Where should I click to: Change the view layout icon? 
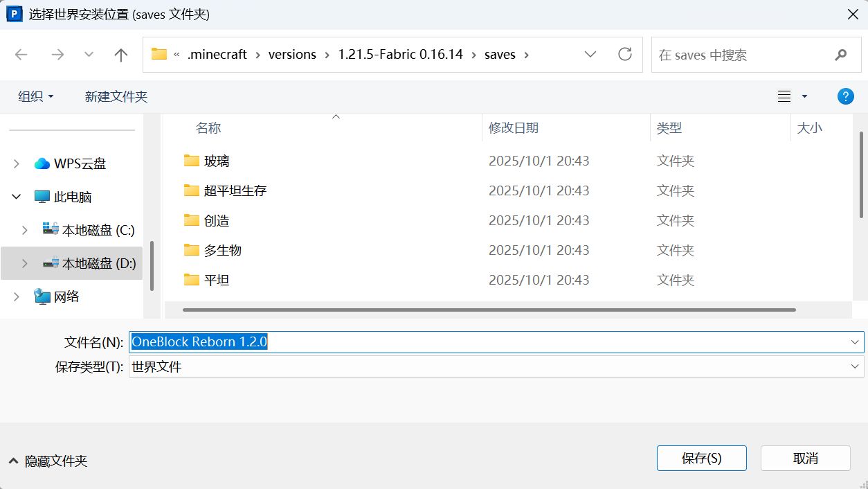tap(784, 96)
